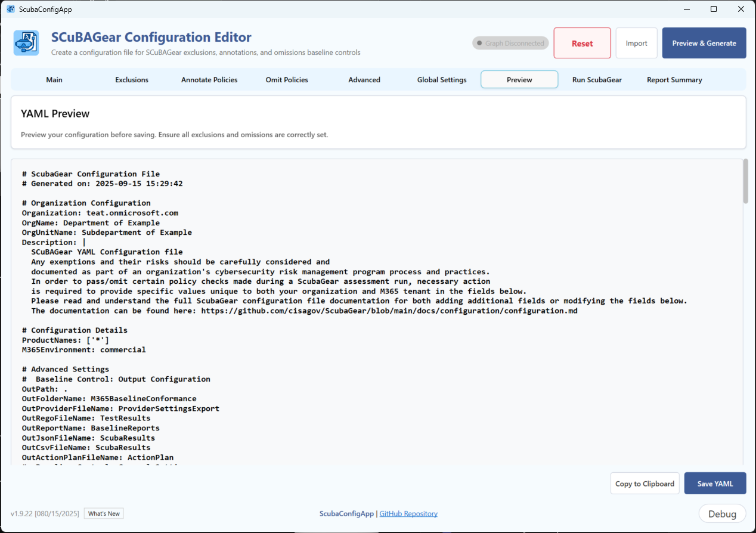756x533 pixels.
Task: Select the Run ScubaGear tab
Action: [597, 80]
